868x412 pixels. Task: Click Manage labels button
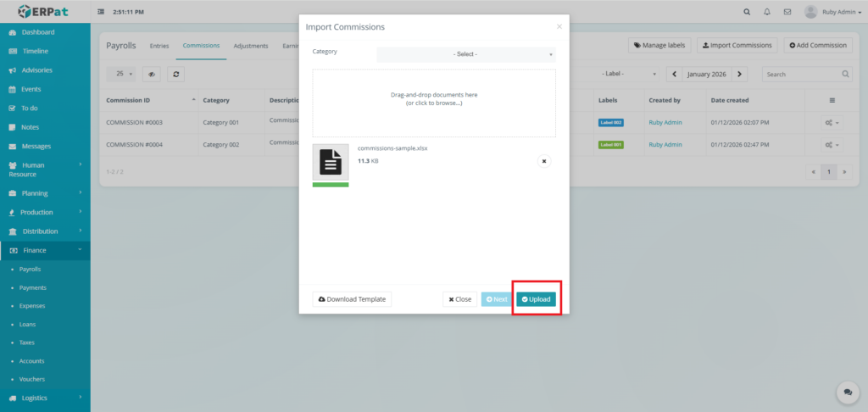click(x=659, y=46)
